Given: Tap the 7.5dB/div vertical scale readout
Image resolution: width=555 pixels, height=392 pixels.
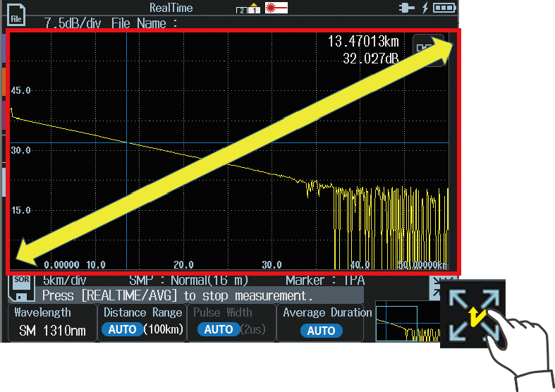Looking at the screenshot, I should 73,23.
